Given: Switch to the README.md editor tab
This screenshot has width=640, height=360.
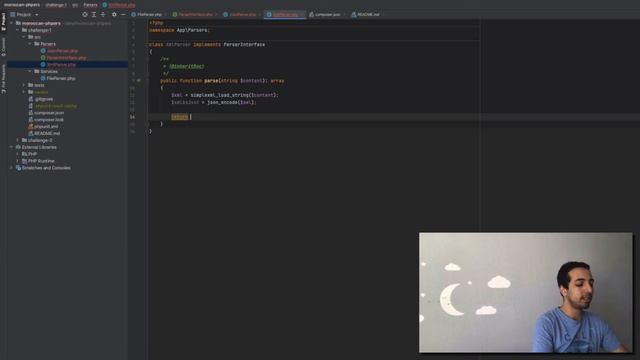Looking at the screenshot, I should (366, 14).
